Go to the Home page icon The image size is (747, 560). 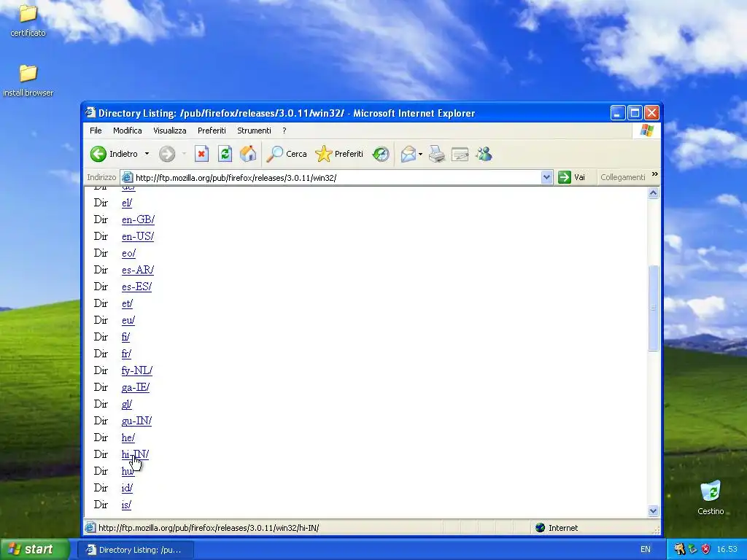point(248,154)
